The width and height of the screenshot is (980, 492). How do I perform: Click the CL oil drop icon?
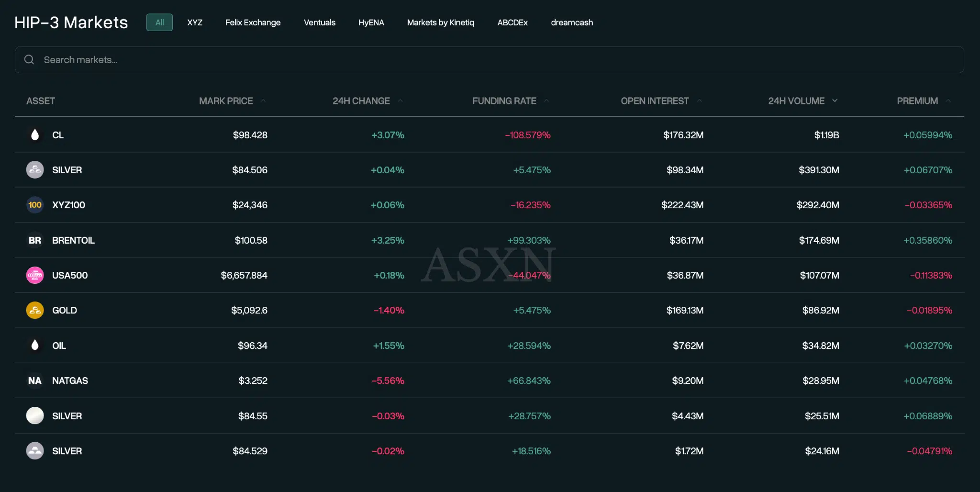click(34, 135)
